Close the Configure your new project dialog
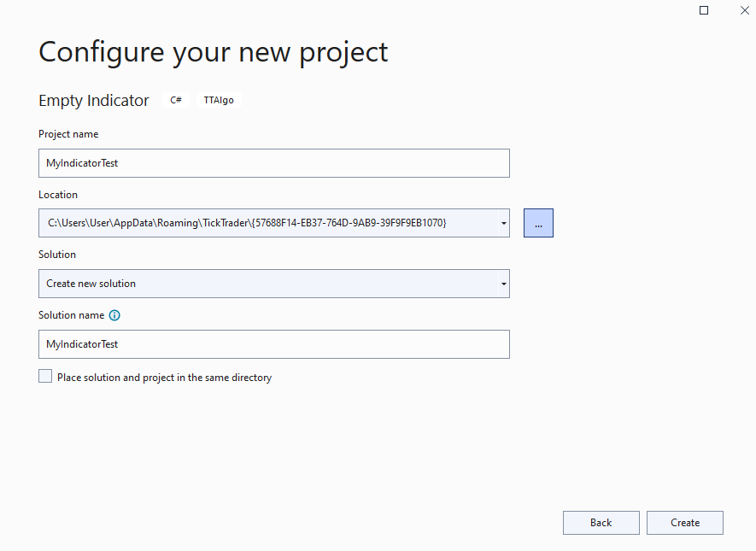This screenshot has width=756, height=551. tap(744, 10)
